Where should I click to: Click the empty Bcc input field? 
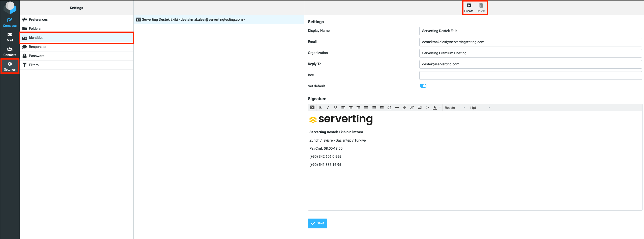[531, 75]
